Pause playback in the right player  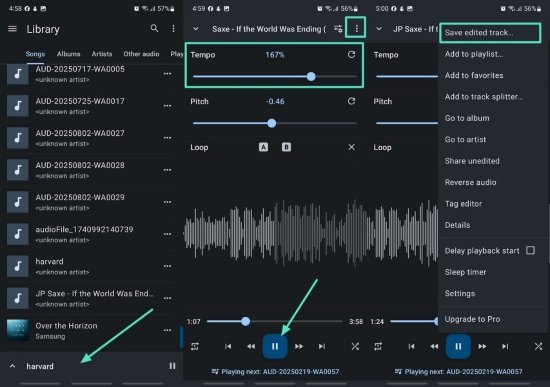pos(458,347)
